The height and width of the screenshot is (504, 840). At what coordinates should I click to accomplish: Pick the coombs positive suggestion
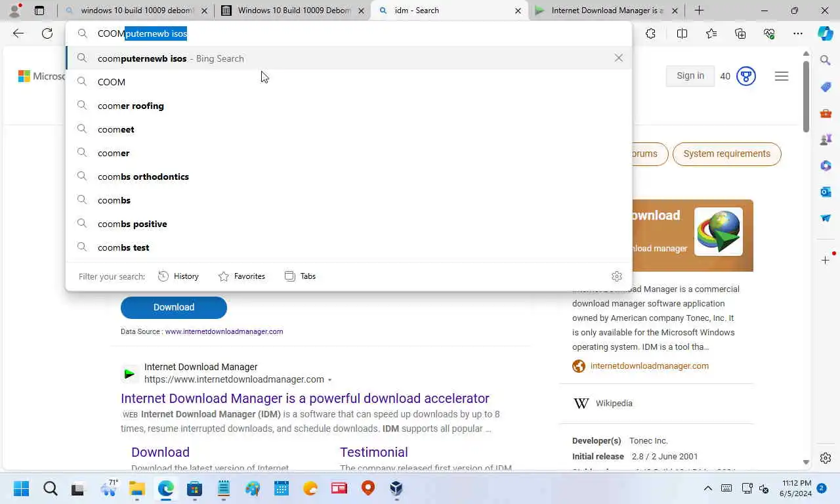tap(348, 224)
